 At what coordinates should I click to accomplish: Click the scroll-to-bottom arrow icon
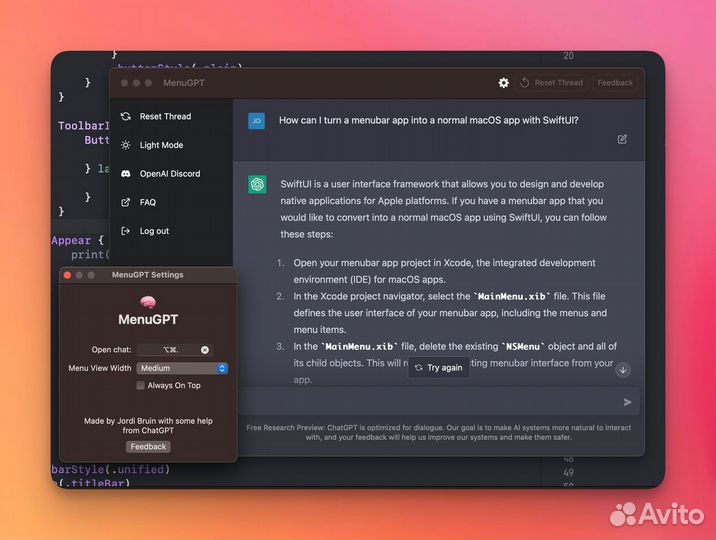click(623, 370)
